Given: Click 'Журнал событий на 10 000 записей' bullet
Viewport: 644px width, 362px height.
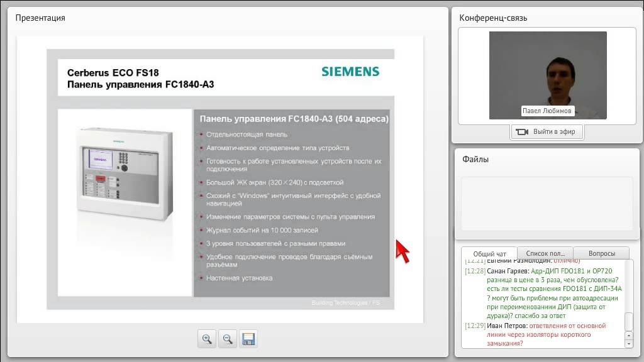Looking at the screenshot, I should [262, 230].
